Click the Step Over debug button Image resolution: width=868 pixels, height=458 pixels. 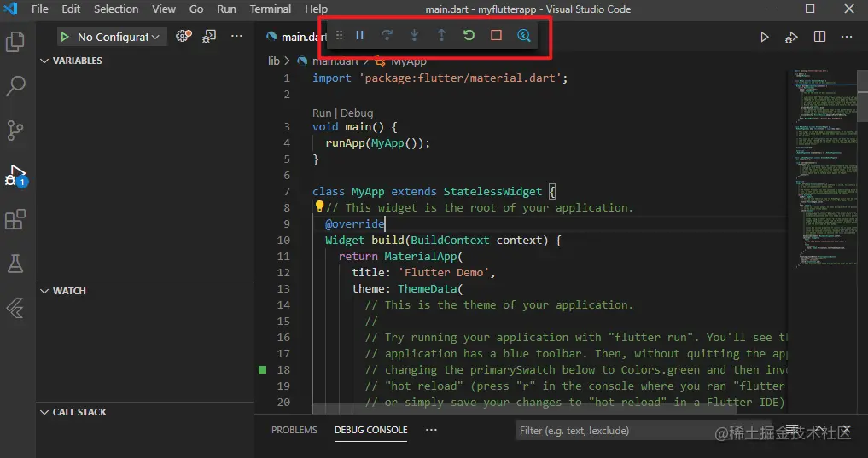click(387, 36)
